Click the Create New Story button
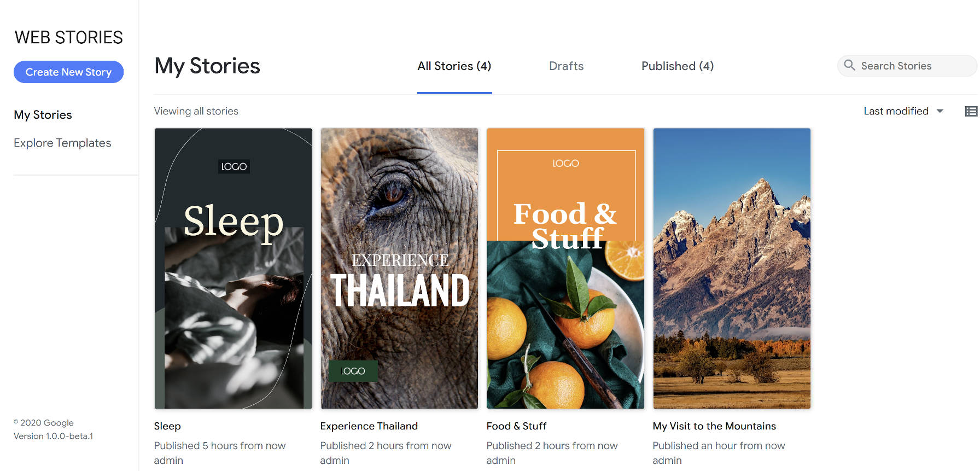This screenshot has height=471, width=980. click(68, 72)
